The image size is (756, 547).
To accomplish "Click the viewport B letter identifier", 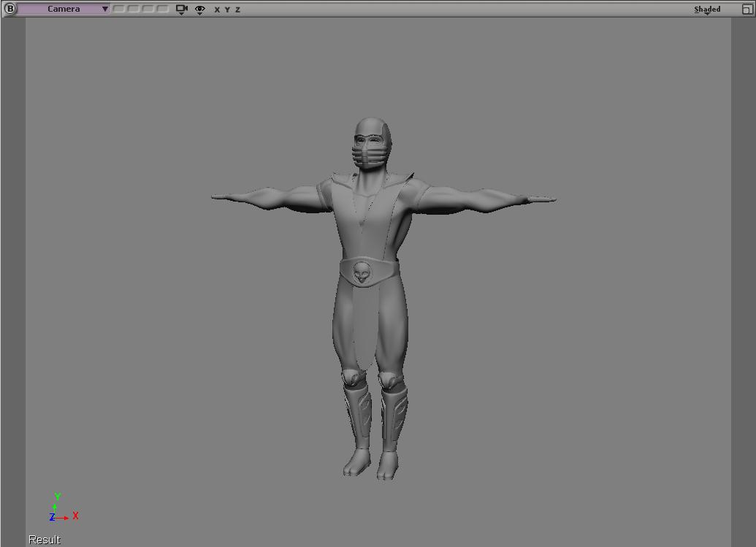I will click(9, 9).
